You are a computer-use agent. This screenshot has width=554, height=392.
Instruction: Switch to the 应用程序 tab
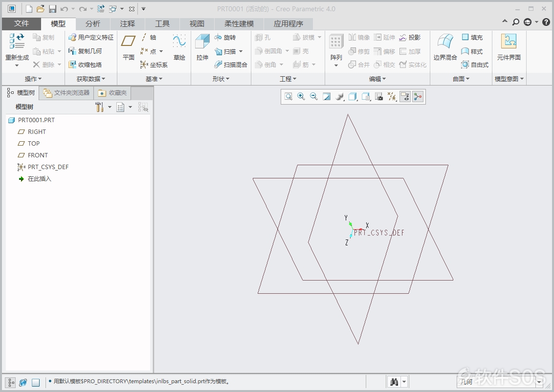288,23
